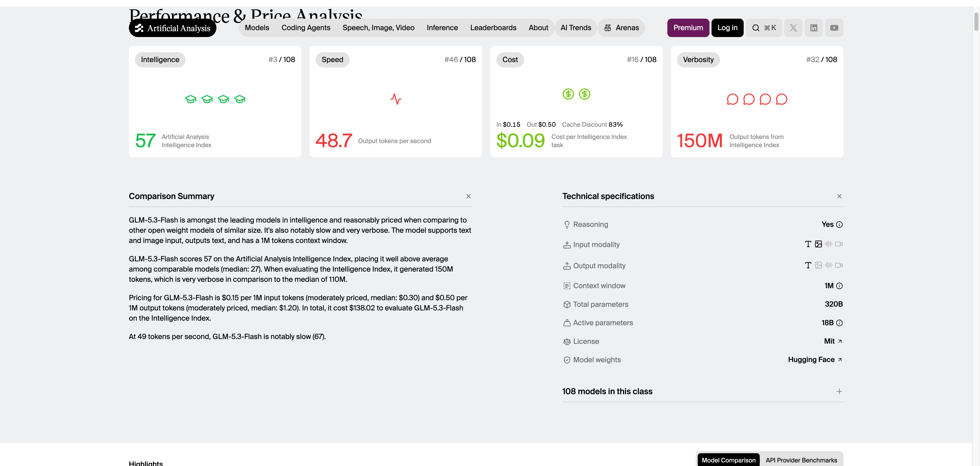Click the image output modality icon
The image size is (980, 466).
(818, 265)
